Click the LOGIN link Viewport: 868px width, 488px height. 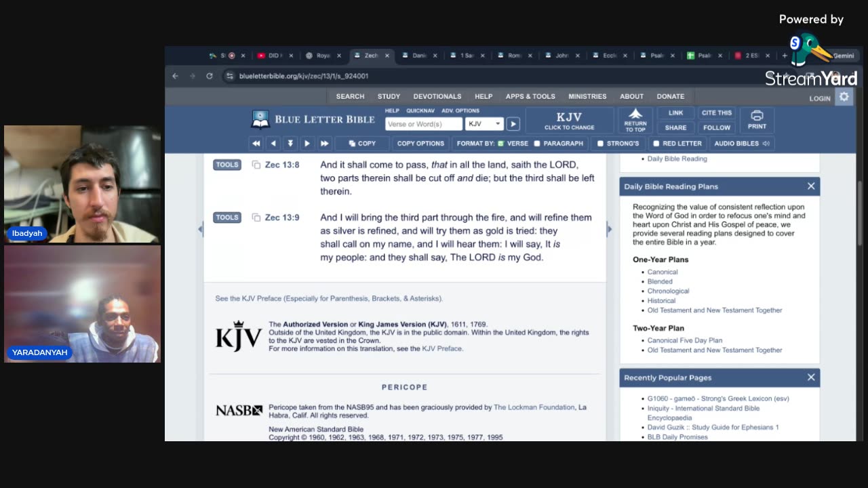click(x=820, y=98)
